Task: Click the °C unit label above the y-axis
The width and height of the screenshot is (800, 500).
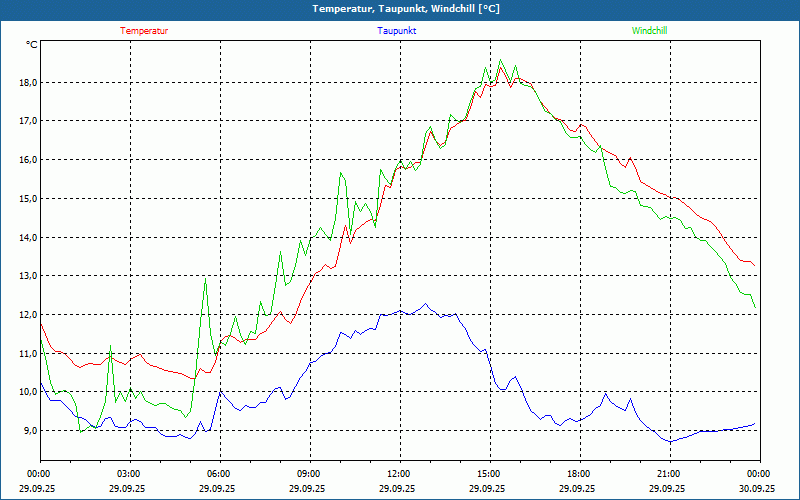Action: (31, 45)
